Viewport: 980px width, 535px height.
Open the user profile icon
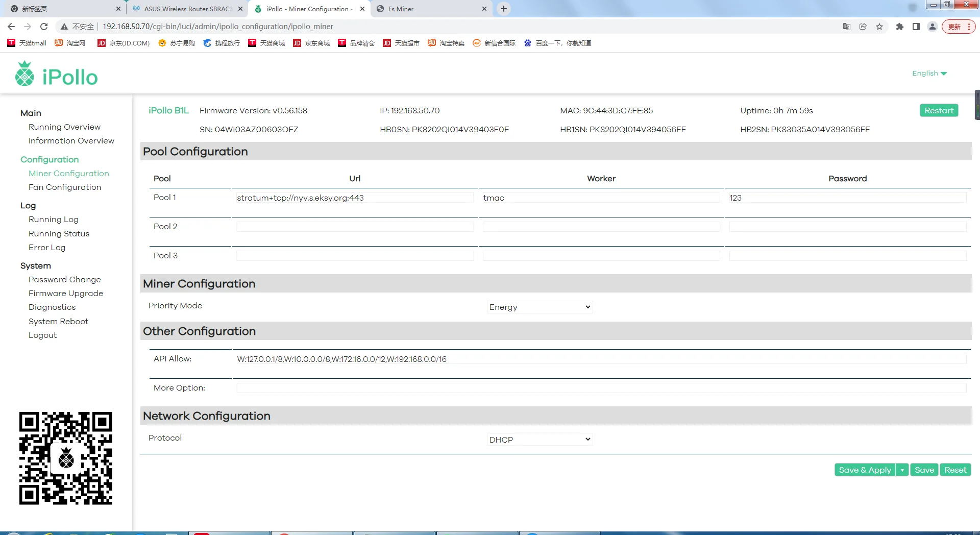pyautogui.click(x=933, y=27)
